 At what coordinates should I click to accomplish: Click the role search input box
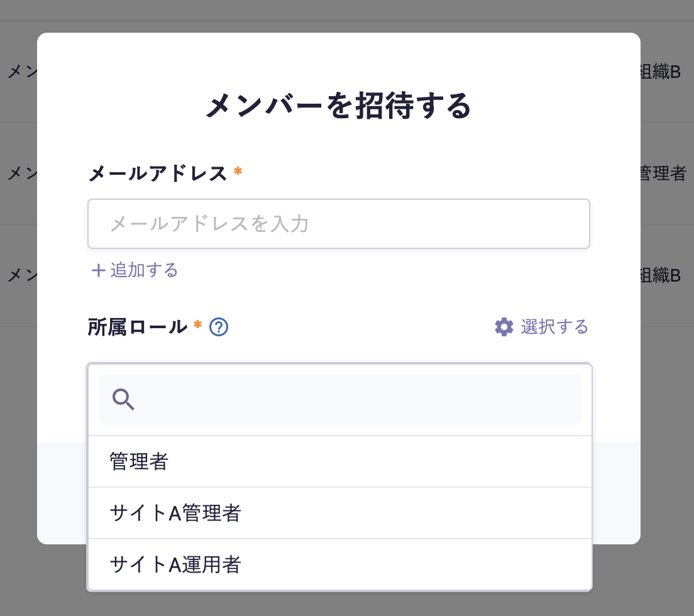339,399
